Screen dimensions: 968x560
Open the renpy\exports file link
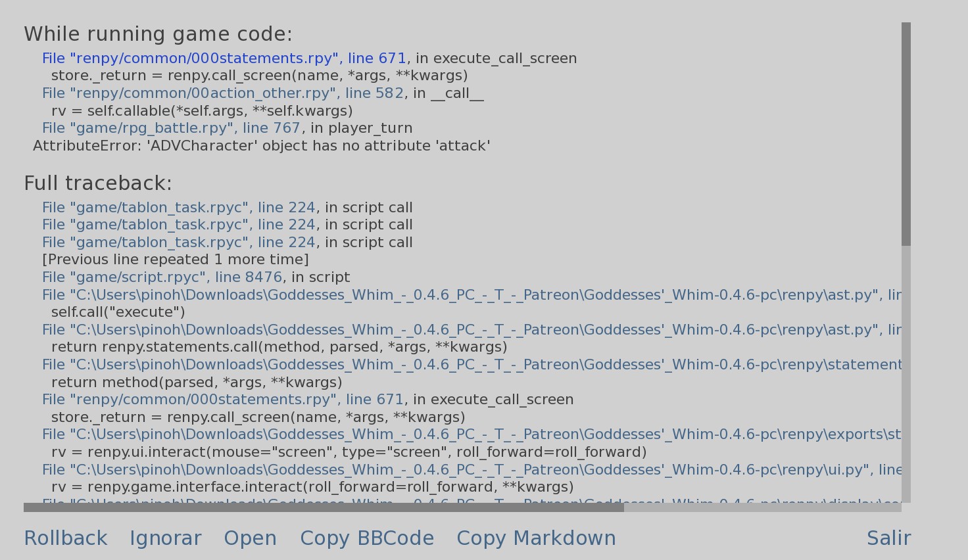tap(472, 434)
